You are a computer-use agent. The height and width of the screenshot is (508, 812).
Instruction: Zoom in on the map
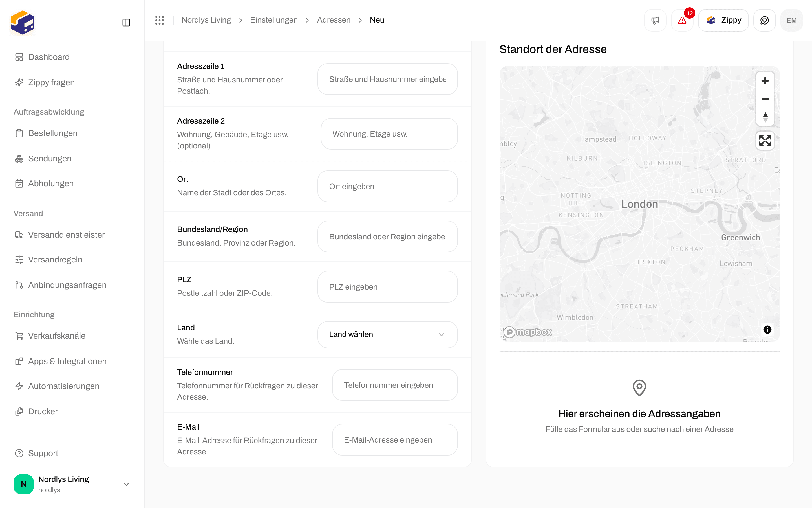point(765,81)
